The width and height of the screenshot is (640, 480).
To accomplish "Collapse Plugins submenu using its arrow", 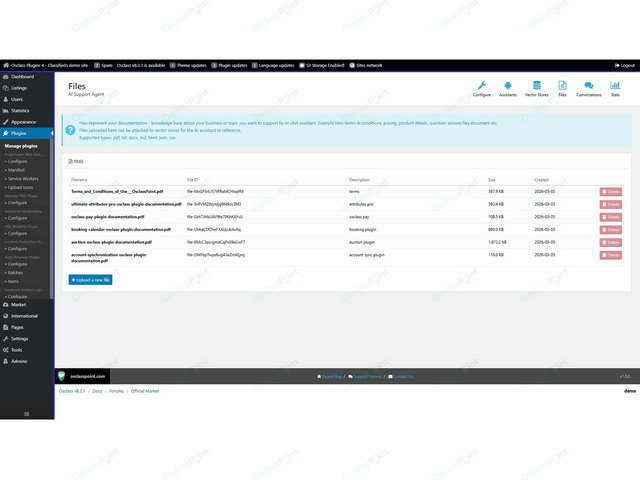I will (52, 133).
